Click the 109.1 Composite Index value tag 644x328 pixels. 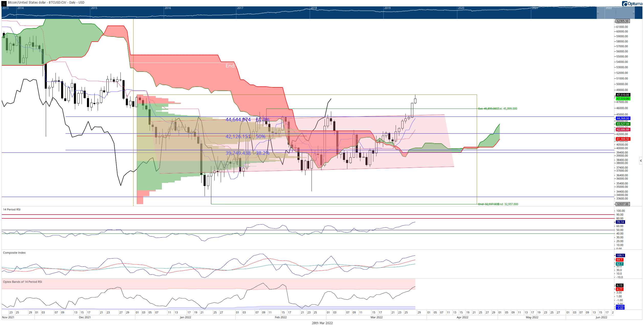coord(620,255)
